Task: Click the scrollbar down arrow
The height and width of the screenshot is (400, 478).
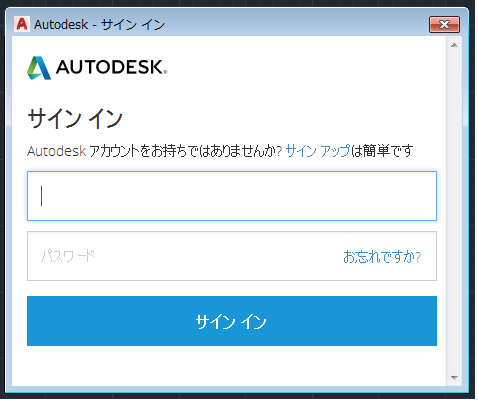Action: [x=454, y=377]
